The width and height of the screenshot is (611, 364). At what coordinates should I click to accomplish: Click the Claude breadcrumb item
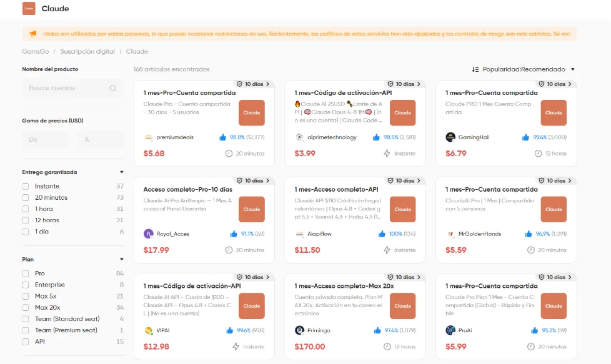pos(137,51)
